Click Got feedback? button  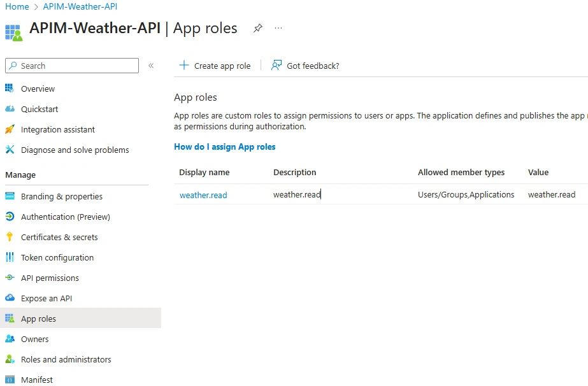tap(305, 66)
